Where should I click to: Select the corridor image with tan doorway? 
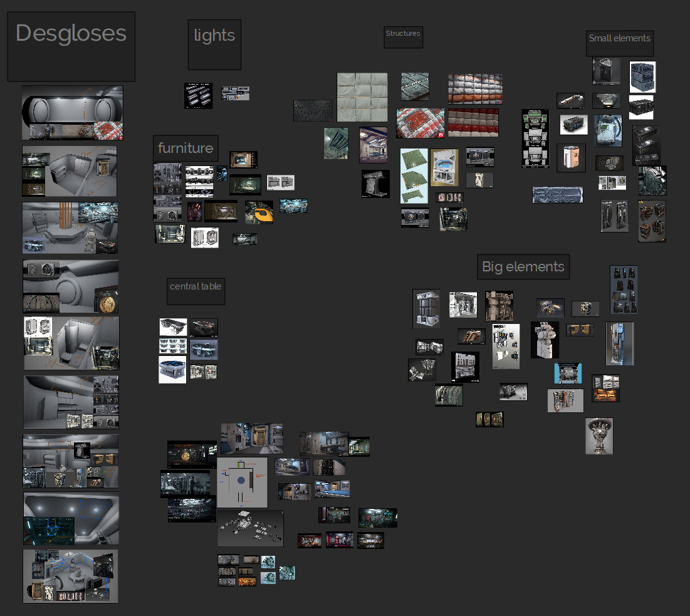coord(252,438)
